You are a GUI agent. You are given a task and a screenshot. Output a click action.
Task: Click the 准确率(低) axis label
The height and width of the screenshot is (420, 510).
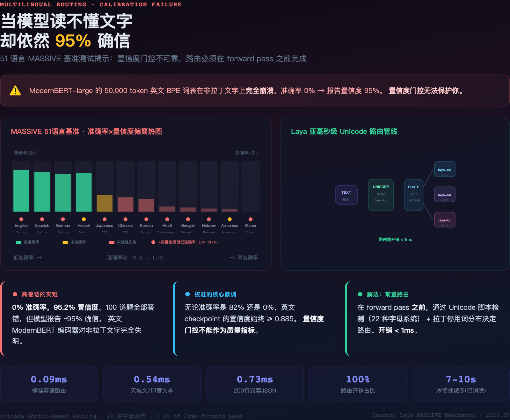25,153
